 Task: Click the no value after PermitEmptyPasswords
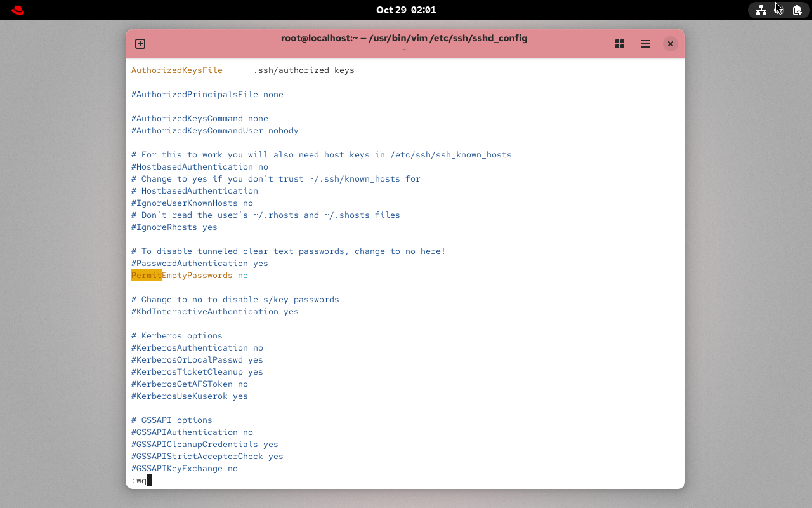[x=242, y=275]
